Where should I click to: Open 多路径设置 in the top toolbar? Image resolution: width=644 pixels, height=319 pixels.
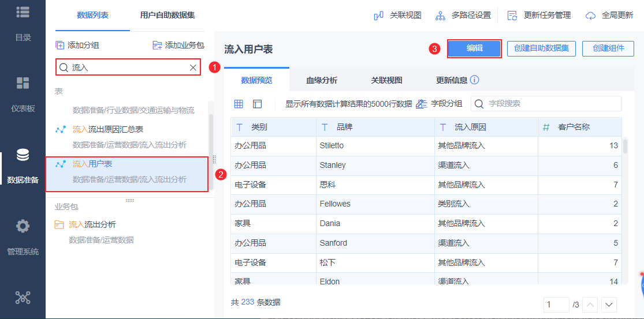pyautogui.click(x=463, y=16)
